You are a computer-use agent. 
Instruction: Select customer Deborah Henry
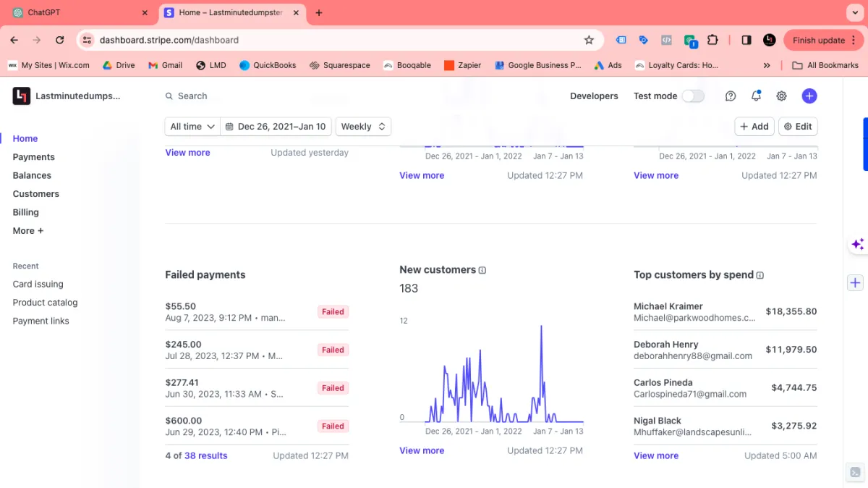tap(726, 350)
